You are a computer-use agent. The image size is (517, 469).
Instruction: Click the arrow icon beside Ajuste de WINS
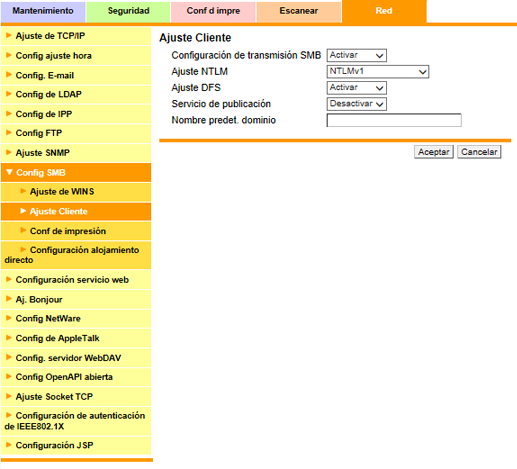23,191
